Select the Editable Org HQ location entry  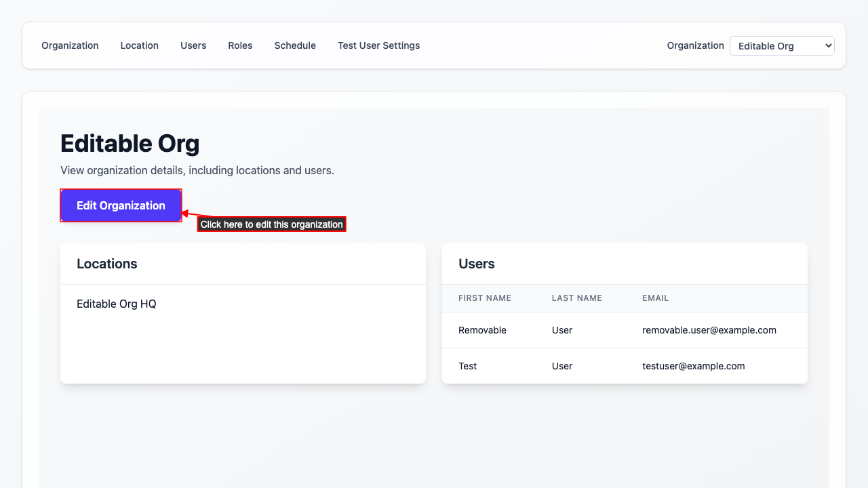coord(116,304)
